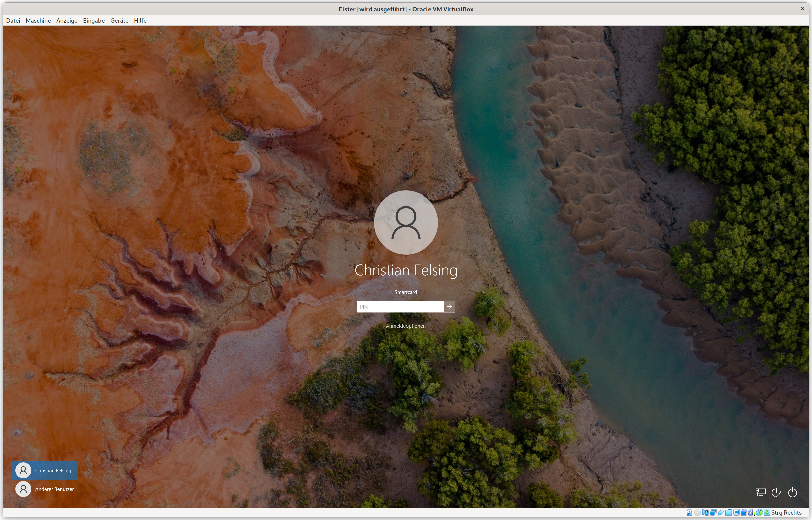Open the hard disk activity status icon

tap(689, 513)
